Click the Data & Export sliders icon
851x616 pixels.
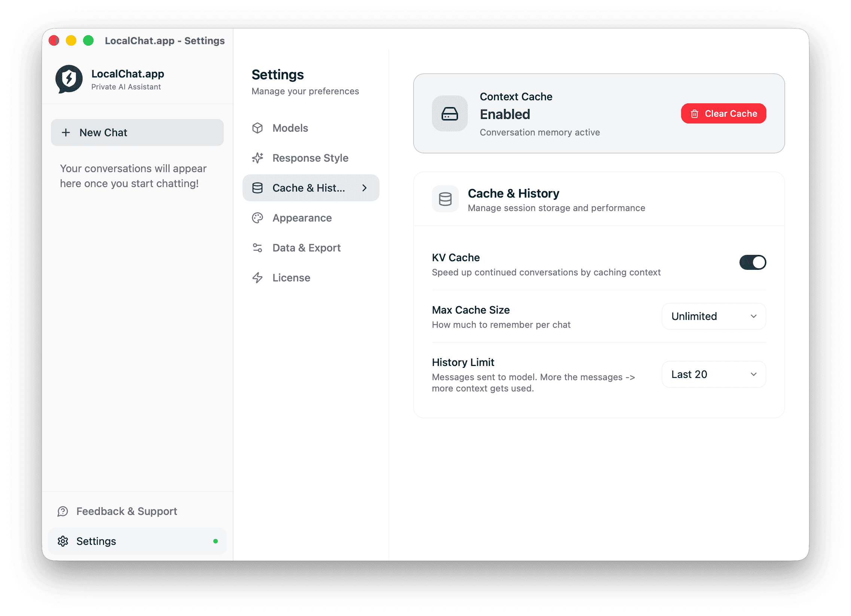click(x=257, y=248)
